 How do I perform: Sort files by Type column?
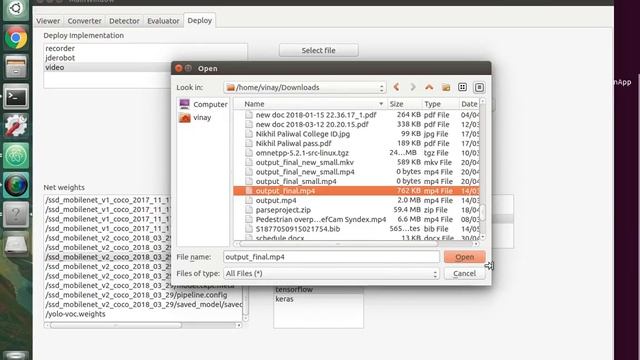440,104
